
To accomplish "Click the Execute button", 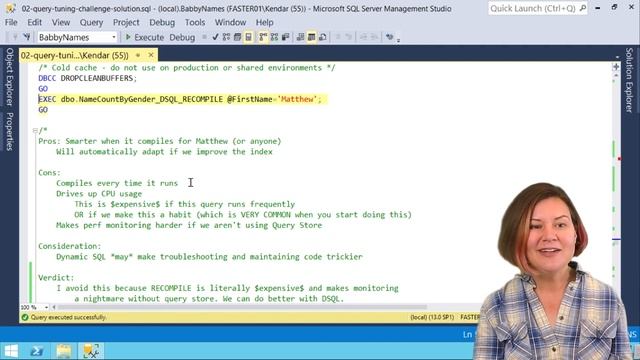I will (x=144, y=37).
